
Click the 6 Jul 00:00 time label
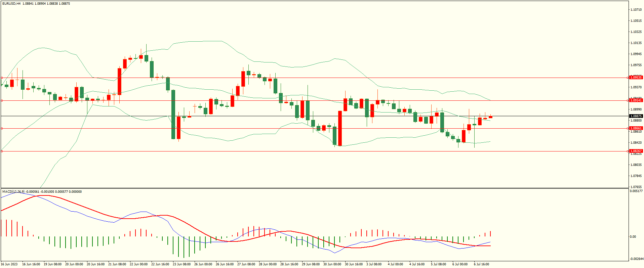click(460, 264)
